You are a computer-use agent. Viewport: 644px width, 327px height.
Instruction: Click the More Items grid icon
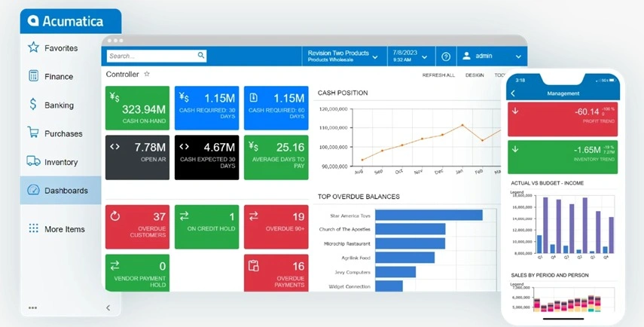point(33,228)
